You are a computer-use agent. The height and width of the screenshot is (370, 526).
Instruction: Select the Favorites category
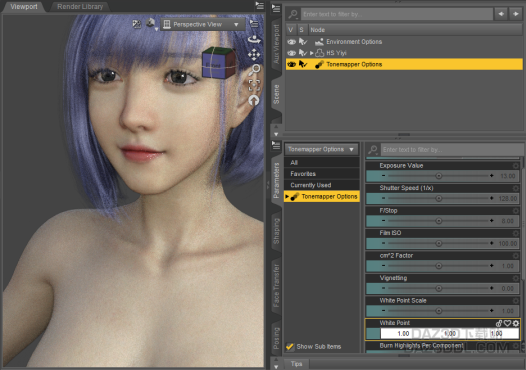coord(322,174)
